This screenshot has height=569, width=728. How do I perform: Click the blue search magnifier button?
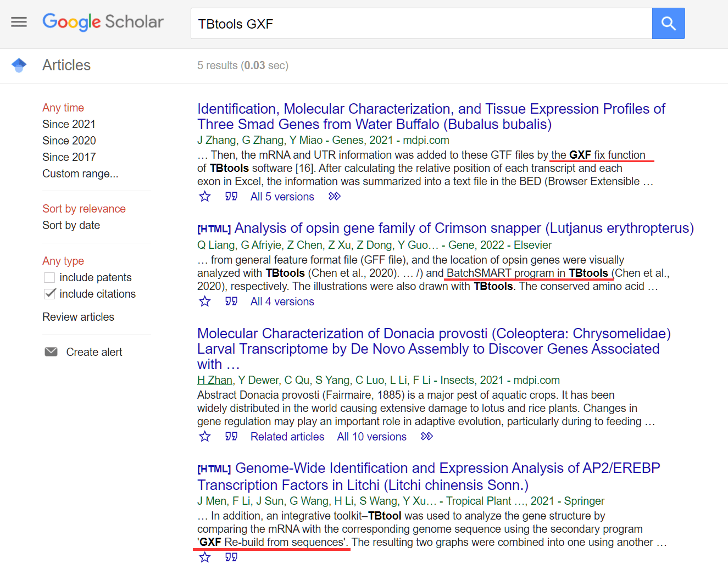pos(668,23)
